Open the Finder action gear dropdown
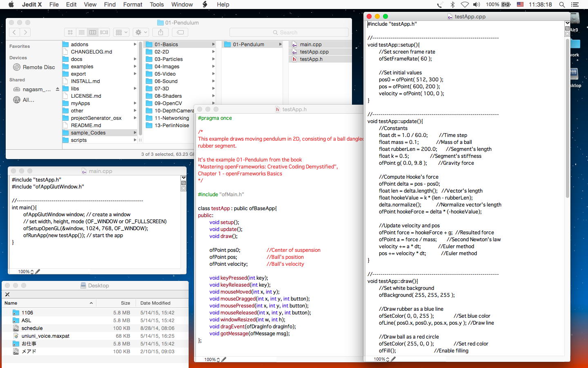588x368 pixels. (x=141, y=32)
